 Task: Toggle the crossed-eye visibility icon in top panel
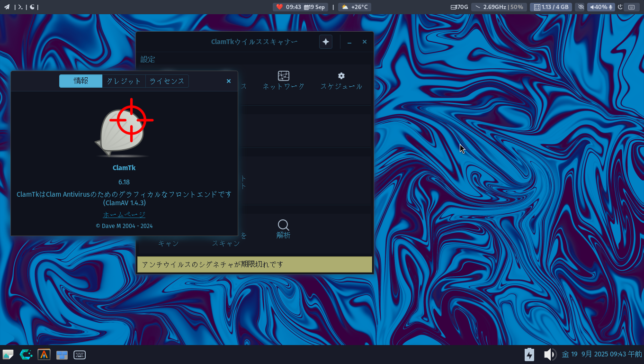coord(581,7)
